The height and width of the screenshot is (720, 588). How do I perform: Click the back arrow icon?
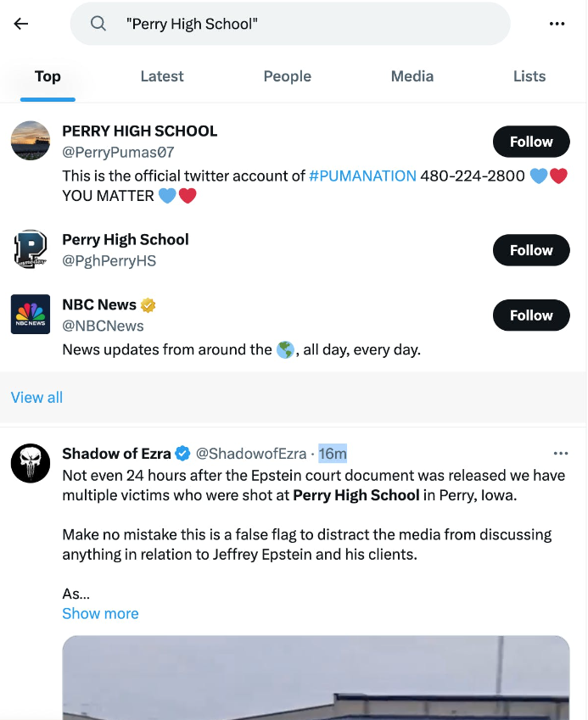21,24
